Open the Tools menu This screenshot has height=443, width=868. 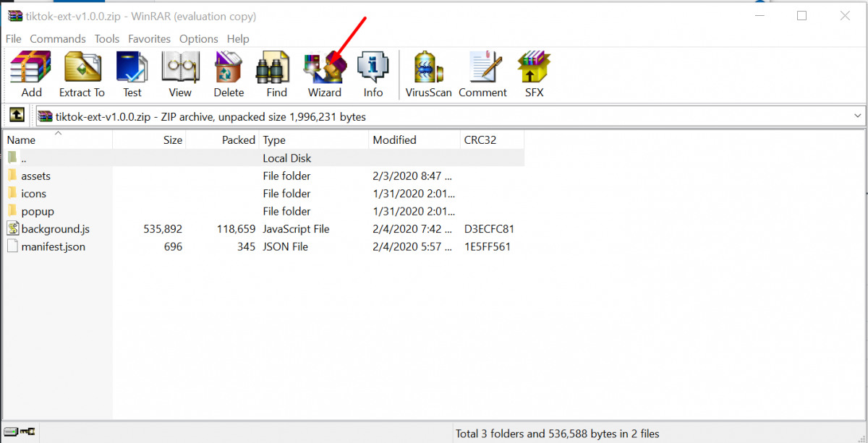107,39
